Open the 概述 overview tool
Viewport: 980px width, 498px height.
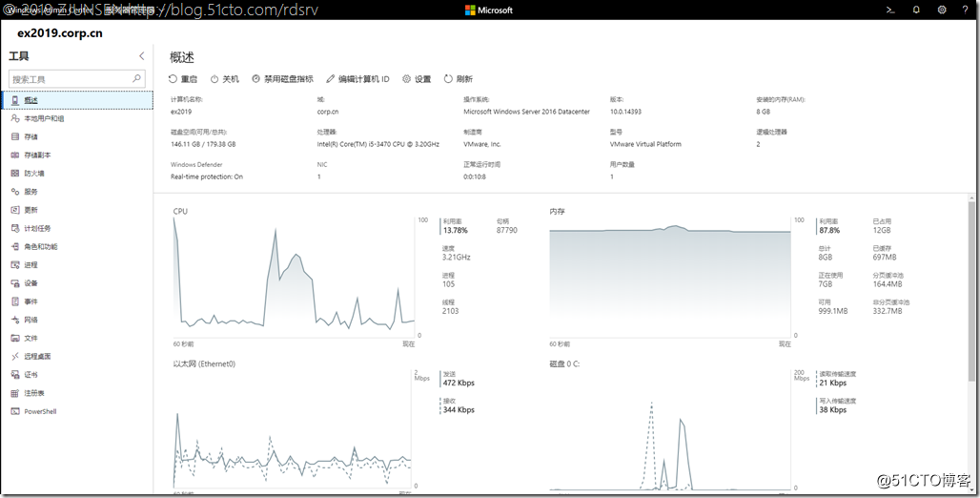tap(77, 100)
